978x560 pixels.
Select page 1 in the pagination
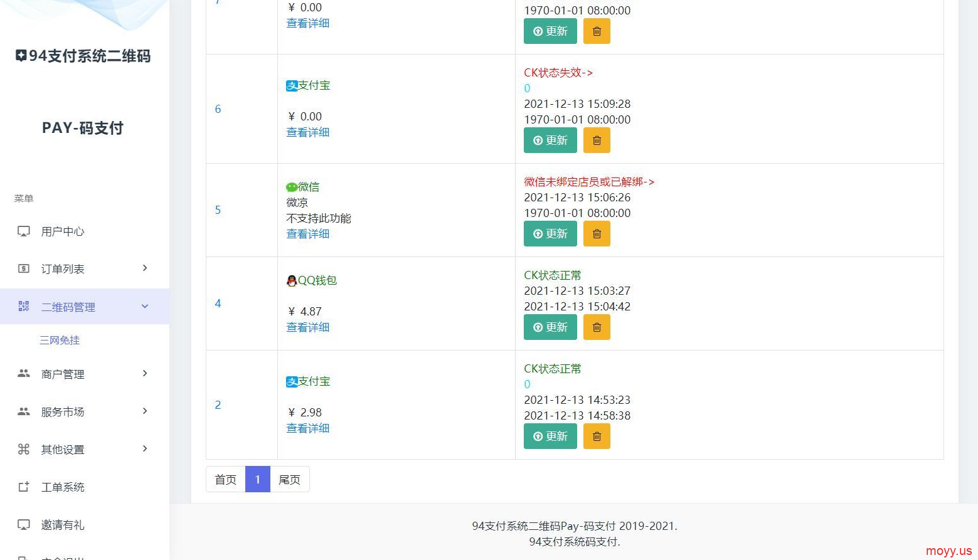pyautogui.click(x=257, y=480)
